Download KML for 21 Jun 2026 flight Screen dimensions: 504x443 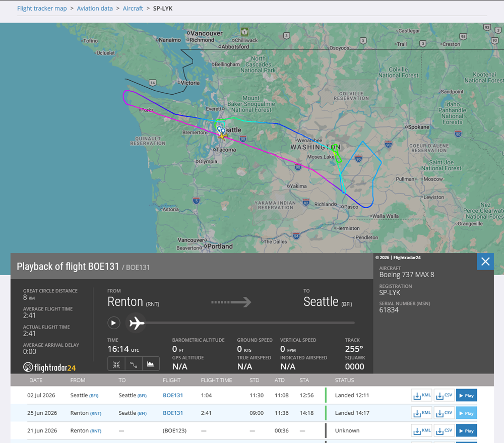tap(422, 431)
